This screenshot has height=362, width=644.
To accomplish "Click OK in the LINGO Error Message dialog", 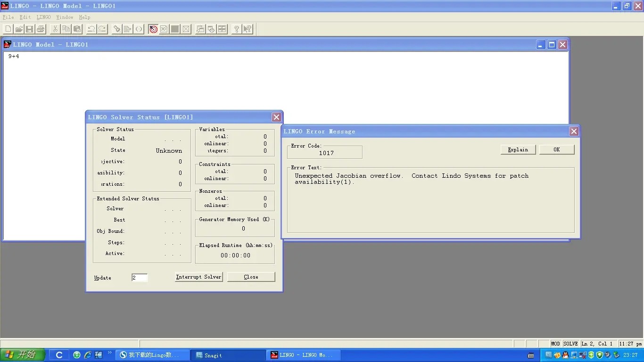I will (557, 149).
